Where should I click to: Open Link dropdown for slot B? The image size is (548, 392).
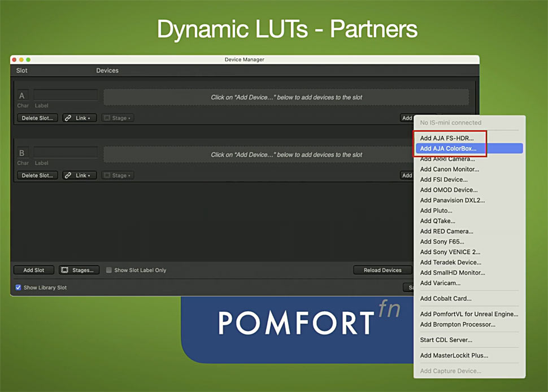(79, 176)
